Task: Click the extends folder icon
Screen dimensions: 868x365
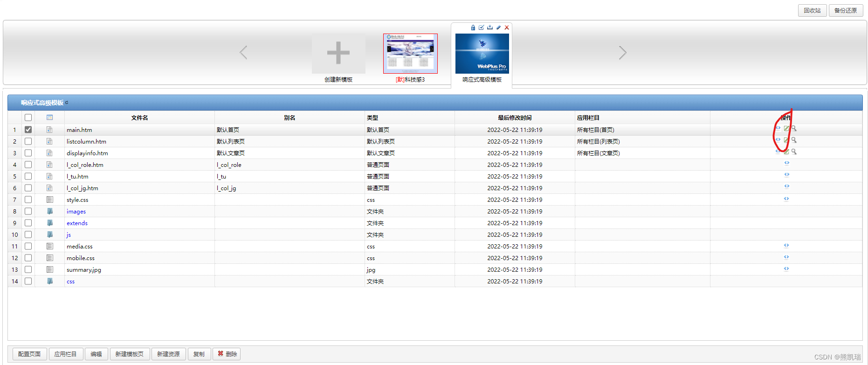Action: (50, 223)
